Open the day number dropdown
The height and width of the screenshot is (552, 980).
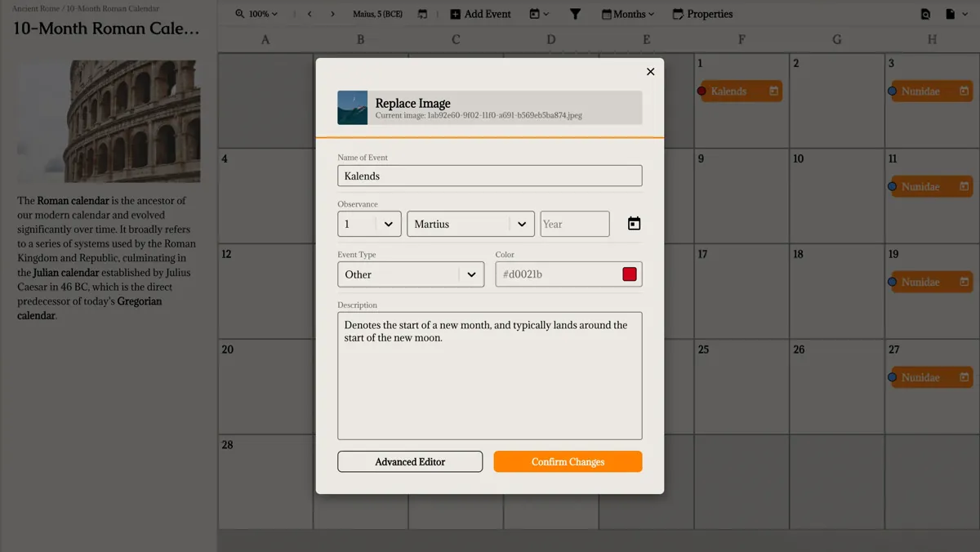click(369, 224)
